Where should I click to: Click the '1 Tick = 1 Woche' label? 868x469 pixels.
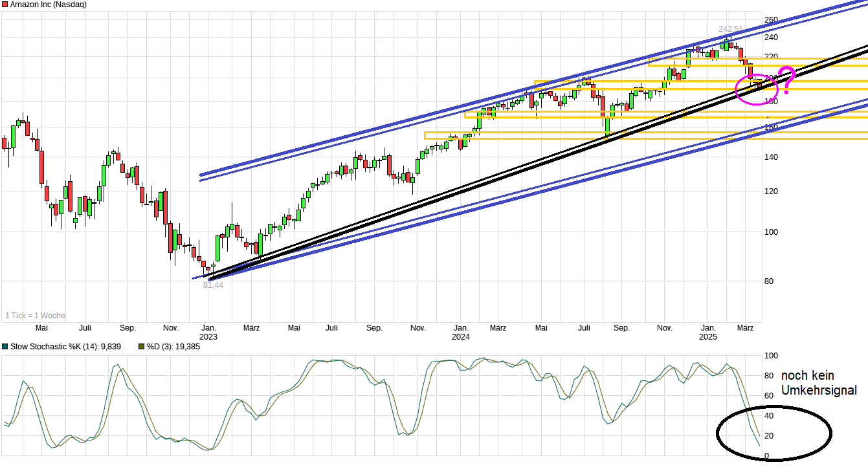[36, 316]
